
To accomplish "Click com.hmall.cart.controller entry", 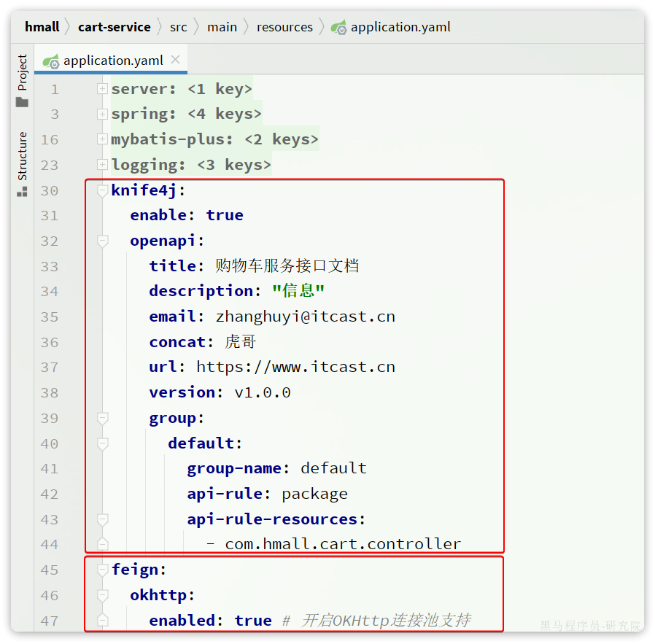I will [343, 544].
